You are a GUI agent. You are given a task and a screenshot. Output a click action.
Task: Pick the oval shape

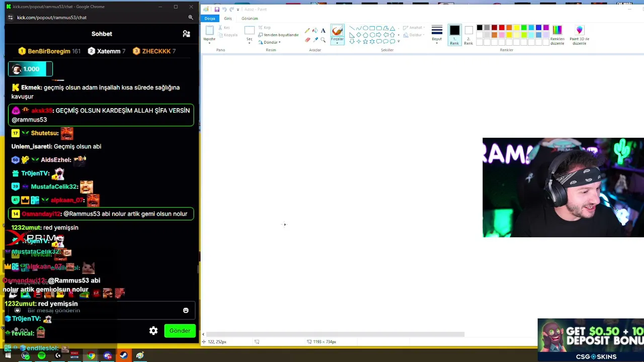[365, 28]
